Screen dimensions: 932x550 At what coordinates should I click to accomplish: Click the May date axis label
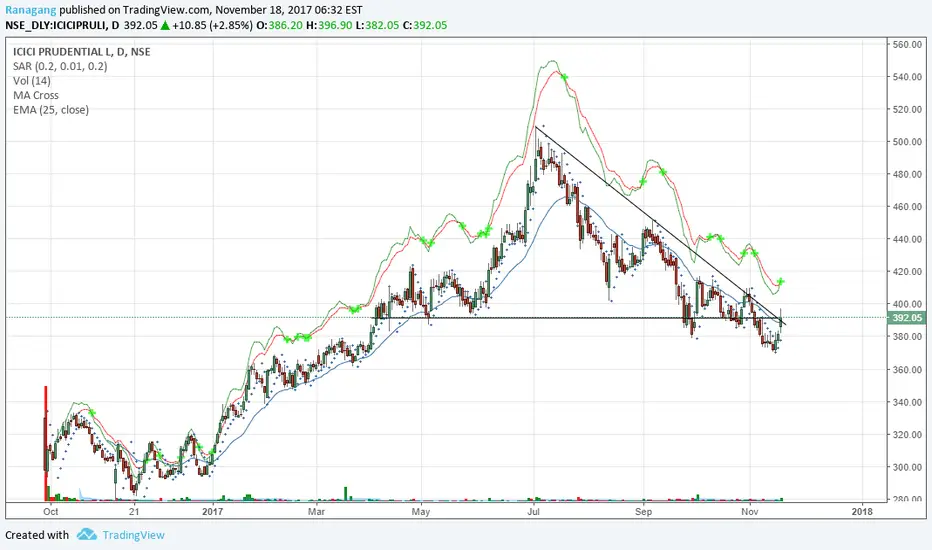420,511
